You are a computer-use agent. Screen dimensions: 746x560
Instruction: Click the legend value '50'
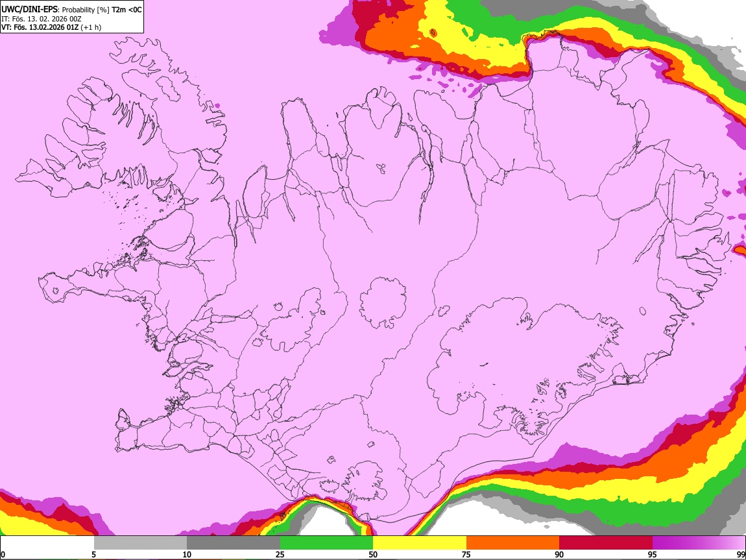[373, 554]
